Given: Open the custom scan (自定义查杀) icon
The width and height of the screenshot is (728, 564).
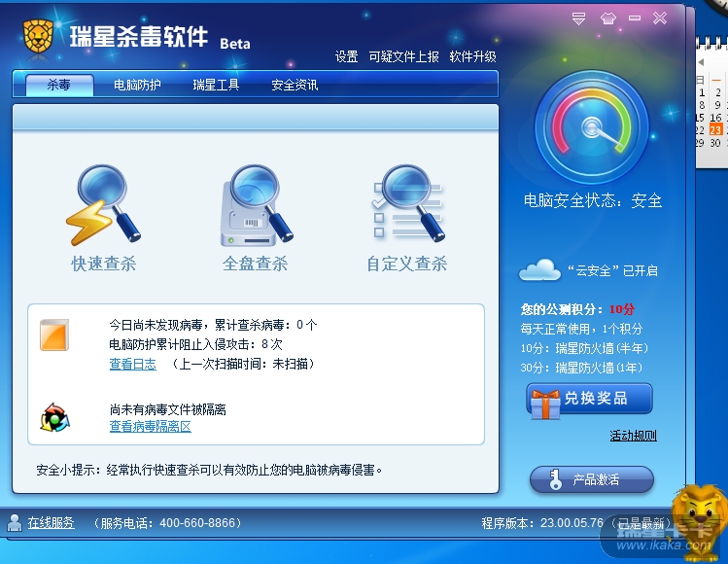Looking at the screenshot, I should [407, 203].
